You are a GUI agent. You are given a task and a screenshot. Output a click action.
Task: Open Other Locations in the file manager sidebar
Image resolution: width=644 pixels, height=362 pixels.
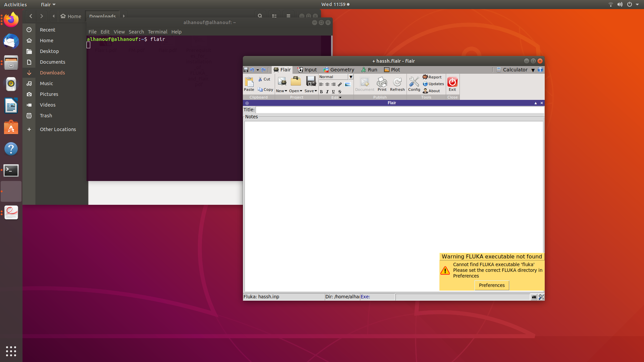pos(58,129)
